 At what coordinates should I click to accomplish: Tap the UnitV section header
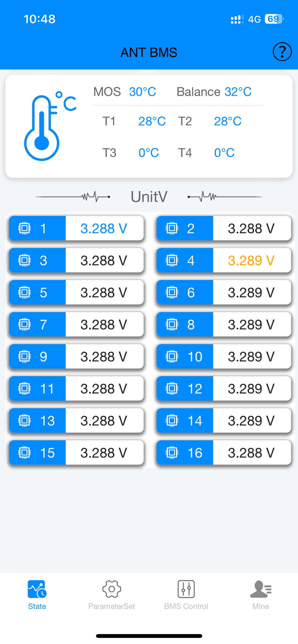click(x=149, y=197)
